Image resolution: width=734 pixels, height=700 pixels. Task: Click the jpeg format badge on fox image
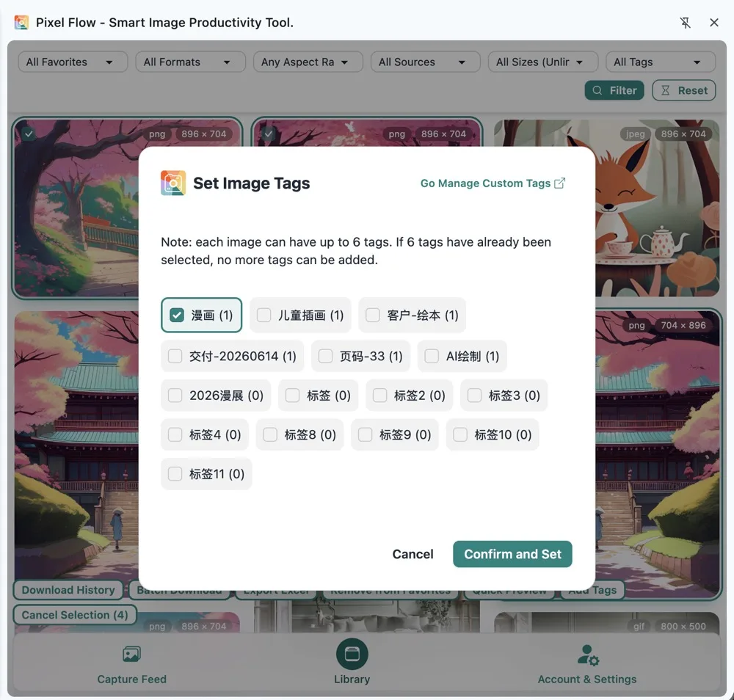[635, 134]
